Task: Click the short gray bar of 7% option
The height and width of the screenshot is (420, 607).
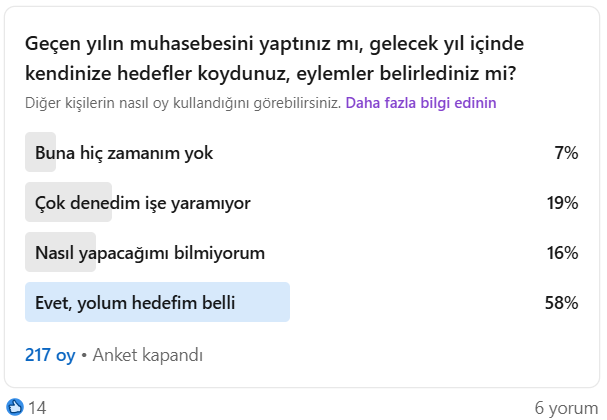Action: (x=41, y=152)
